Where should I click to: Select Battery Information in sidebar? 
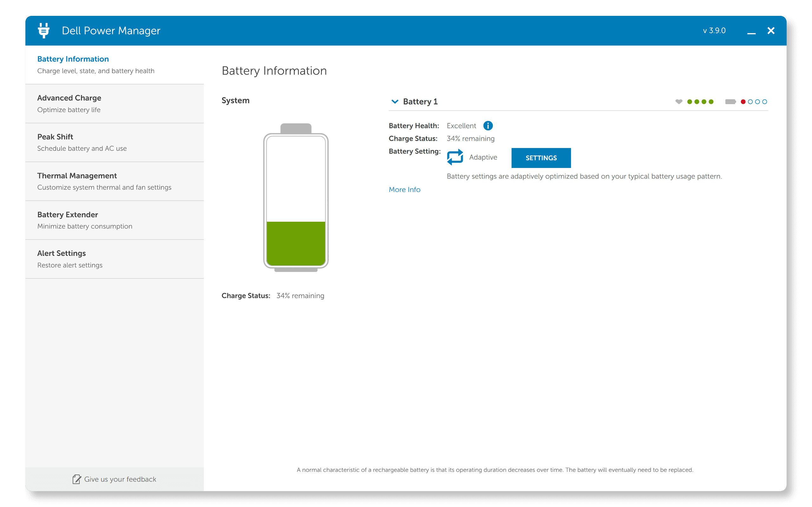click(x=115, y=65)
